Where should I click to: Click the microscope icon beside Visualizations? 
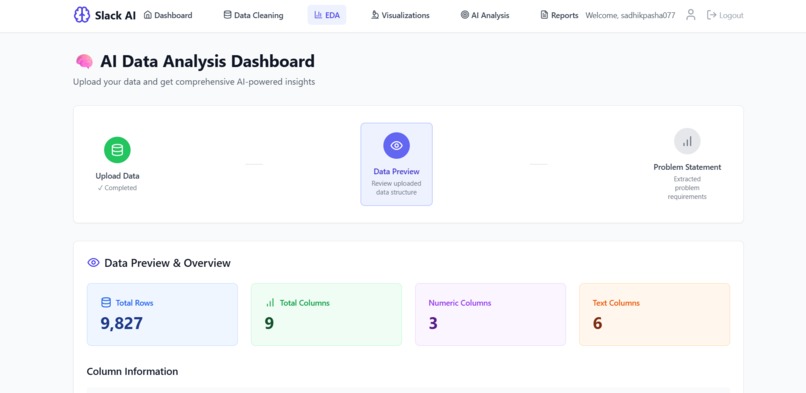[x=375, y=15]
